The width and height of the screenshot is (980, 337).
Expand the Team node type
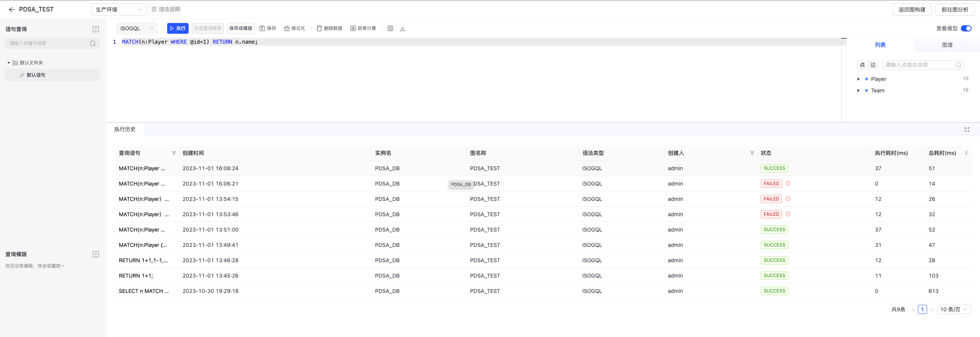point(858,90)
